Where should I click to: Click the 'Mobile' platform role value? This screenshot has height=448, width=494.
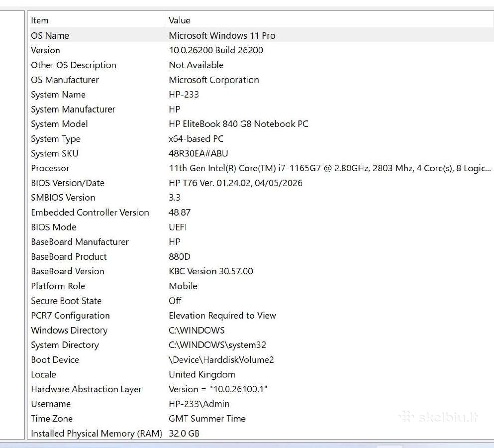click(x=183, y=286)
